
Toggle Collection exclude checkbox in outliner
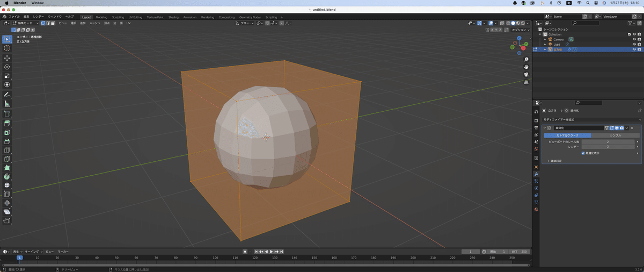(630, 34)
